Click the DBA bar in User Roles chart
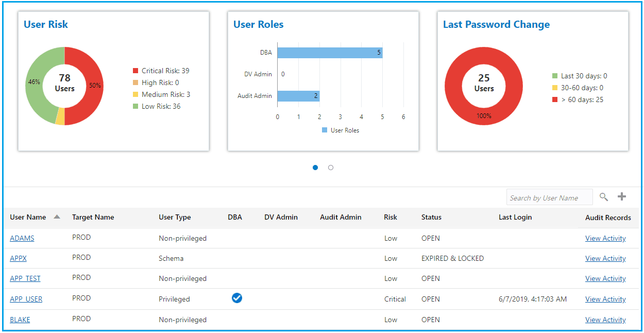 point(330,53)
